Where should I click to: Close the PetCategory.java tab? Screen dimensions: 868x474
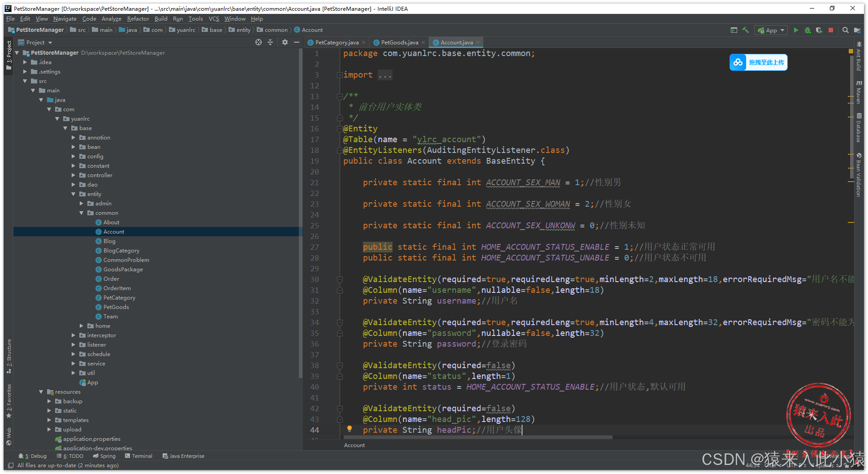364,43
